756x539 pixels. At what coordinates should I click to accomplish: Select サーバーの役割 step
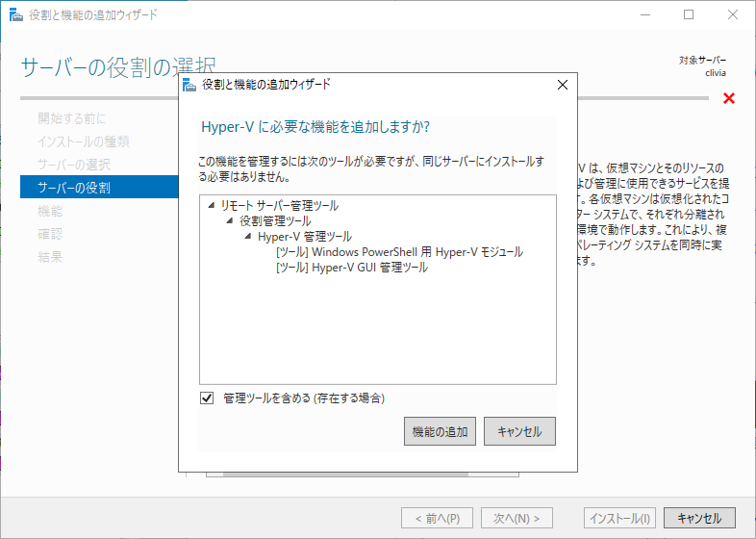99,188
